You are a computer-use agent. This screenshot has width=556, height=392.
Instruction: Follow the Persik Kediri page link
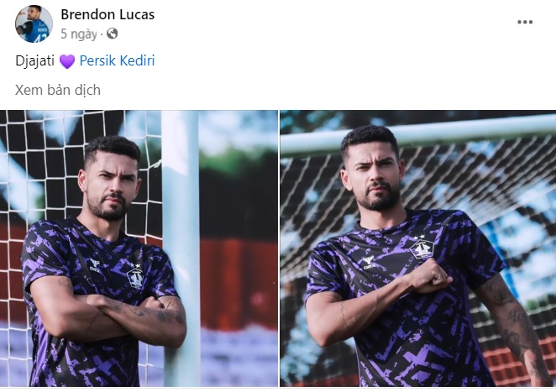pyautogui.click(x=117, y=60)
